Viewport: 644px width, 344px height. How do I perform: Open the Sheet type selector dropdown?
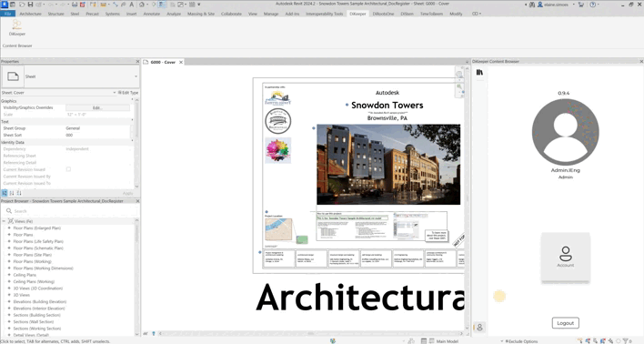(136, 76)
